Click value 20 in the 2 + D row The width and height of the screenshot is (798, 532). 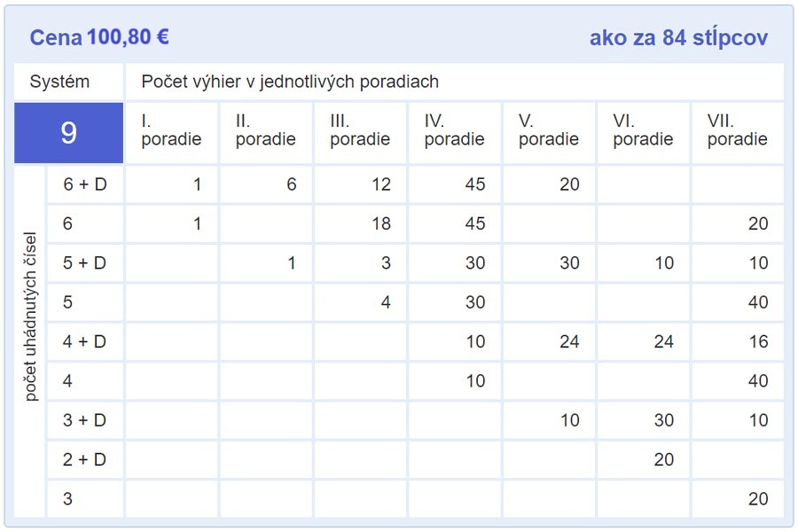663,459
